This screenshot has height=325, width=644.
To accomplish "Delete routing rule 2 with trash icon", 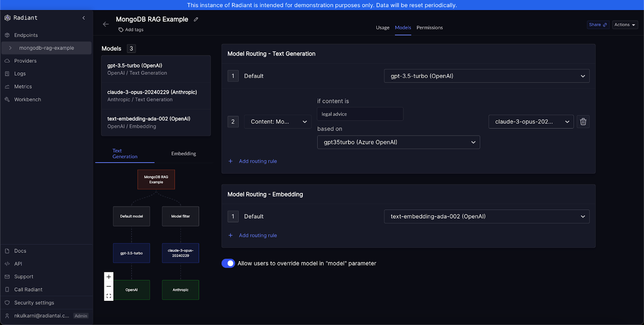I will pos(583,121).
